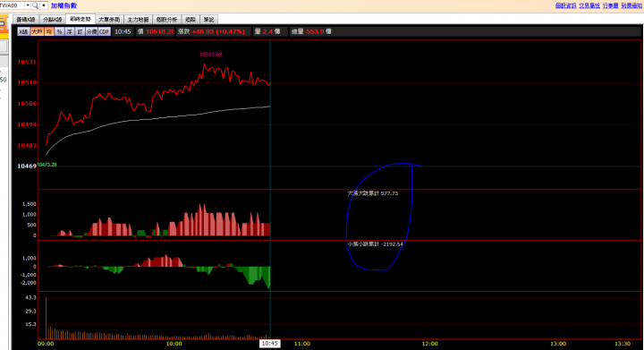644x350 pixels.
Task: Toggle the 分價 price distribution button
Action: point(91,31)
